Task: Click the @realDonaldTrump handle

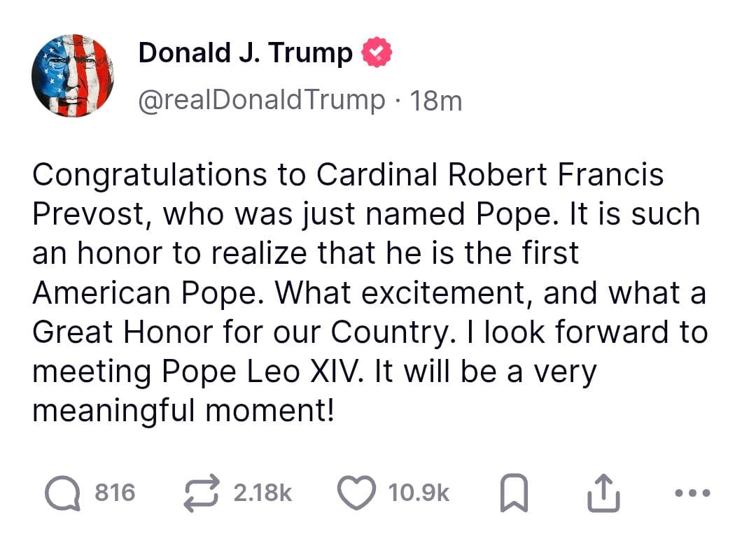Action: pos(261,100)
